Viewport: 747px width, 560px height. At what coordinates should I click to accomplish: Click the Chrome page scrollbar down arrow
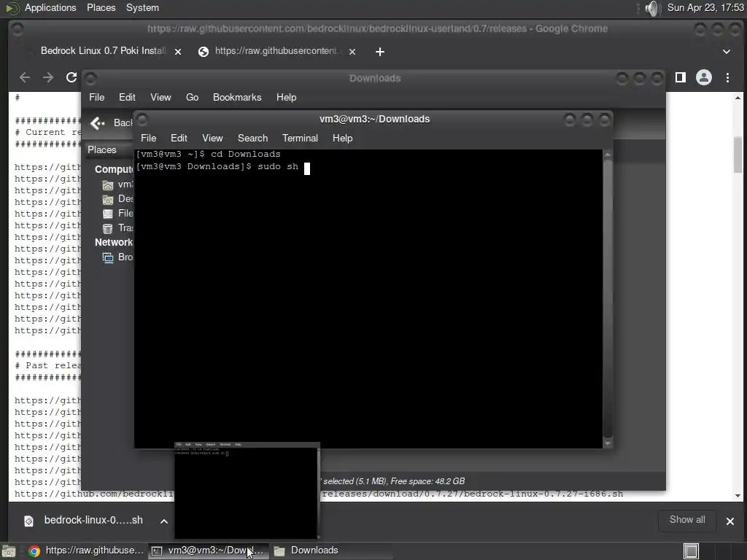(x=738, y=496)
